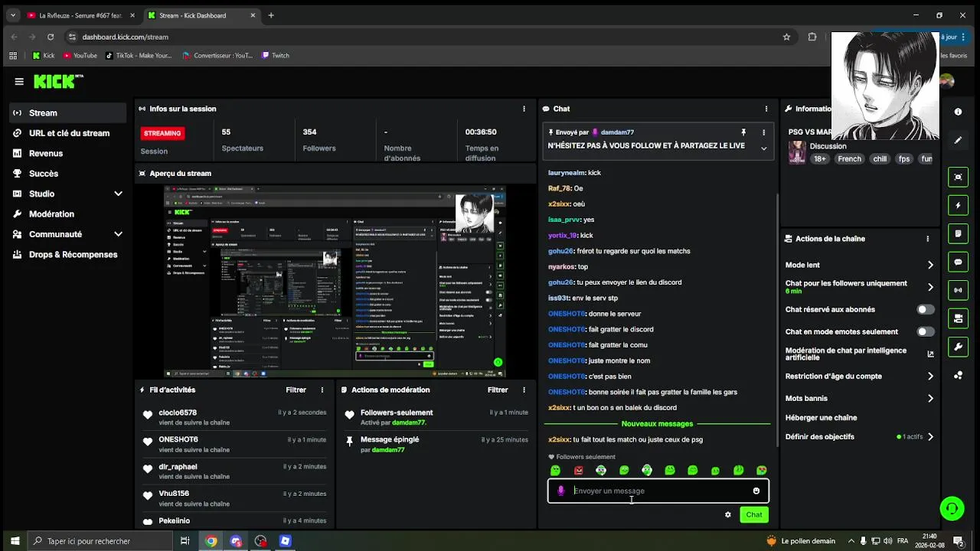980x551 pixels.
Task: Toggle the broadcast signal panel icon in the right sidebar
Action: (x=958, y=290)
